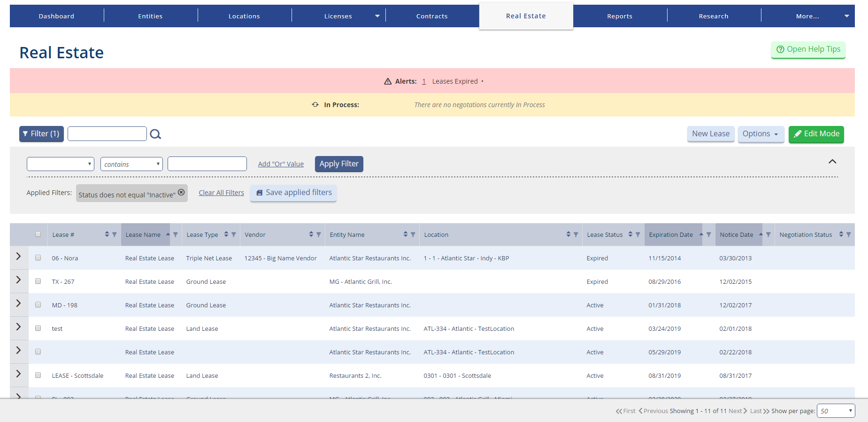Filter the Lease Status column
This screenshot has width=868, height=422.
[638, 234]
